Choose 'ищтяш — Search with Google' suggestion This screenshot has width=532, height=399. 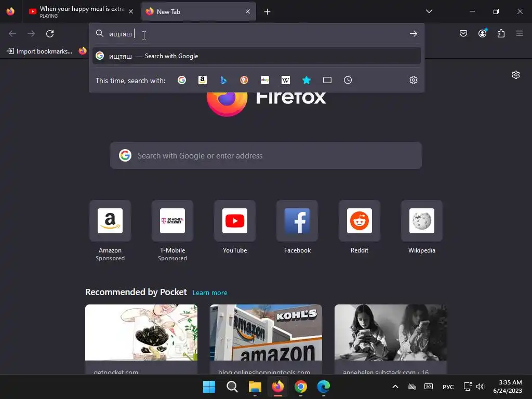click(x=257, y=56)
